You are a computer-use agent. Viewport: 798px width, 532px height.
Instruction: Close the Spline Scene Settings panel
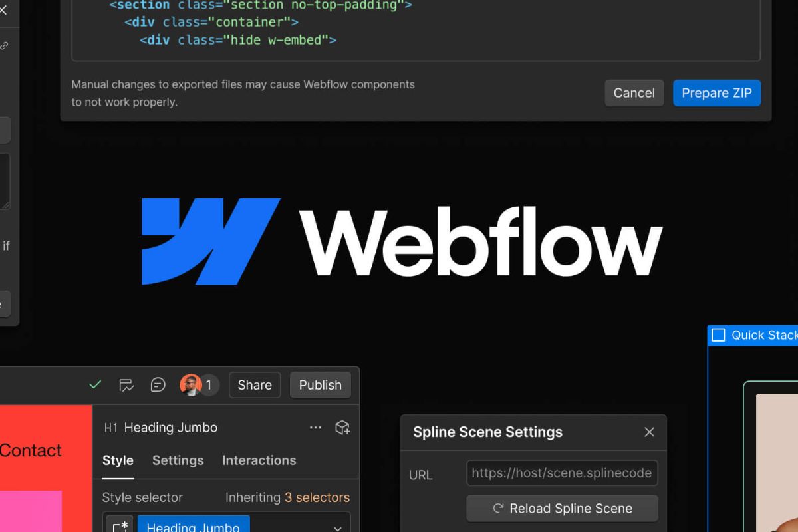point(650,432)
